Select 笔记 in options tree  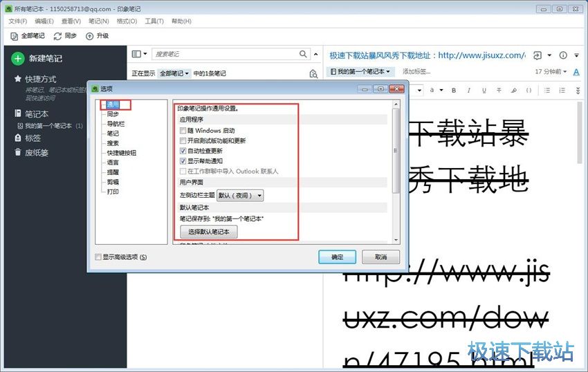[113, 133]
